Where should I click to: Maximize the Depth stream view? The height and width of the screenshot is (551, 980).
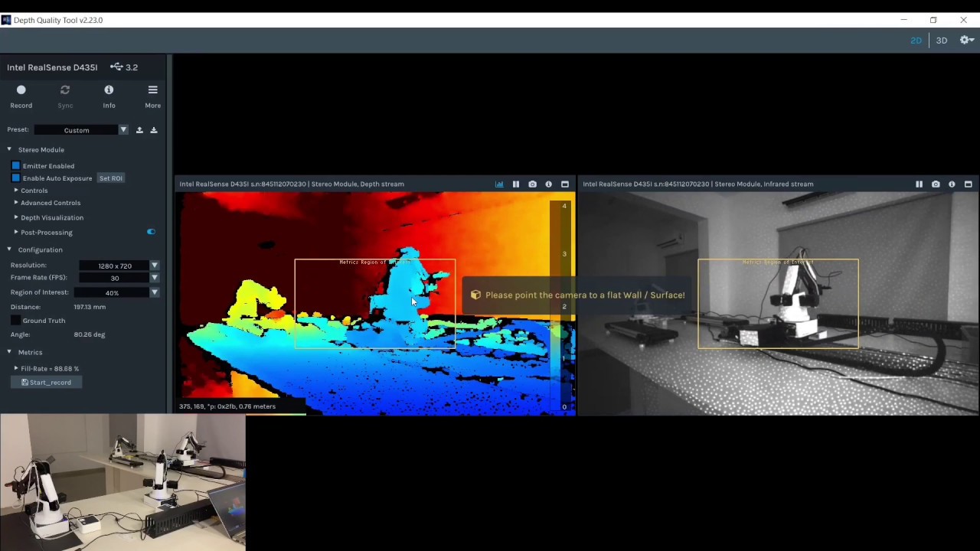coord(565,184)
